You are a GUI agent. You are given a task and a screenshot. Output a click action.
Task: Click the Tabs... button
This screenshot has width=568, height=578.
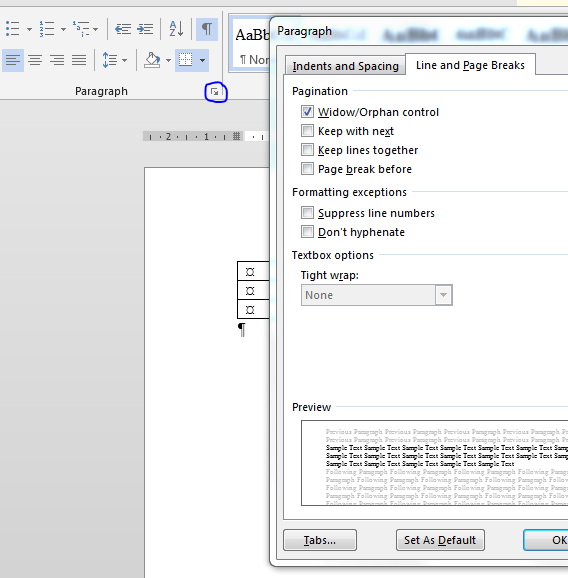click(x=320, y=540)
